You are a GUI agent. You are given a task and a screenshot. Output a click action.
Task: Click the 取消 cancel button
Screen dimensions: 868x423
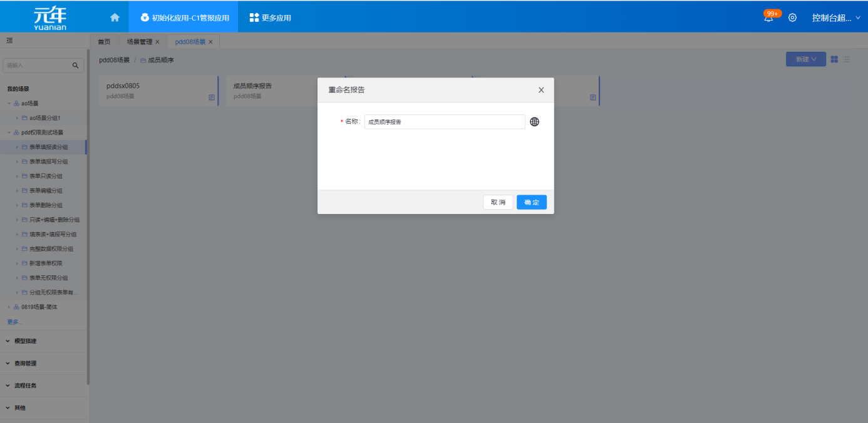pos(498,202)
